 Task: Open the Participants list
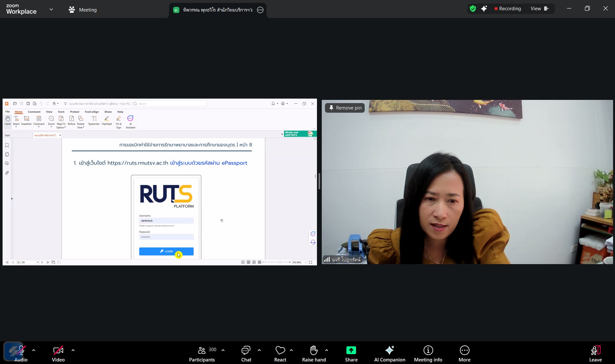[202, 353]
